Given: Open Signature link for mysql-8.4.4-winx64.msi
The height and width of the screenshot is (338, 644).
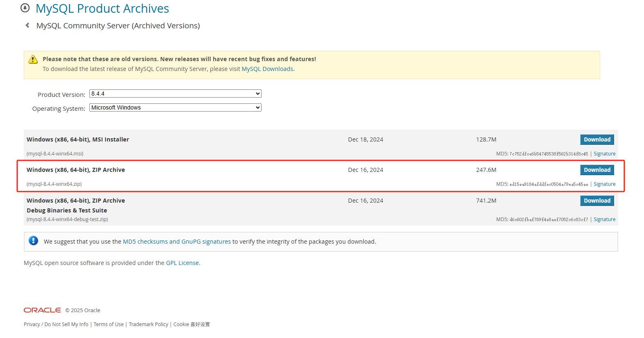Looking at the screenshot, I should coord(604,154).
